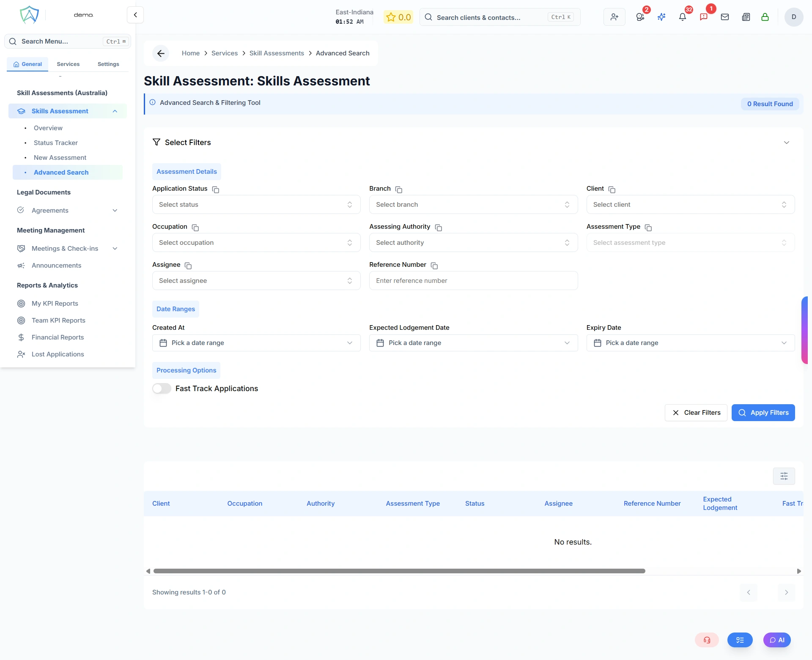Switch to the Services tab
Screen dimensions: 812x660
tap(68, 64)
